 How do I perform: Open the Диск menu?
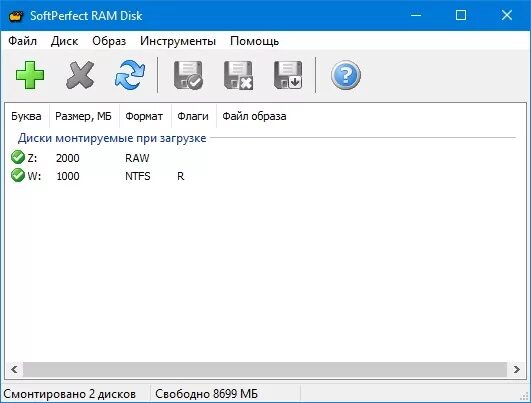point(64,41)
